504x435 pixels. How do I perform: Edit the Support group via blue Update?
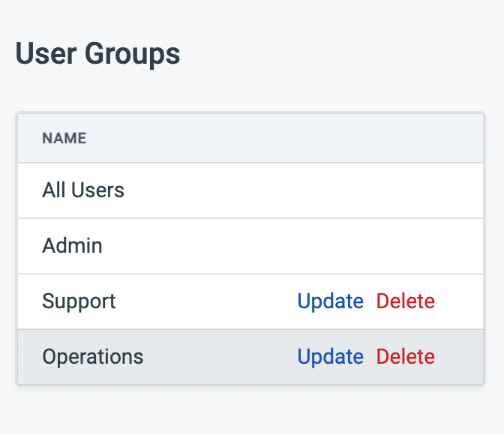pos(330,301)
